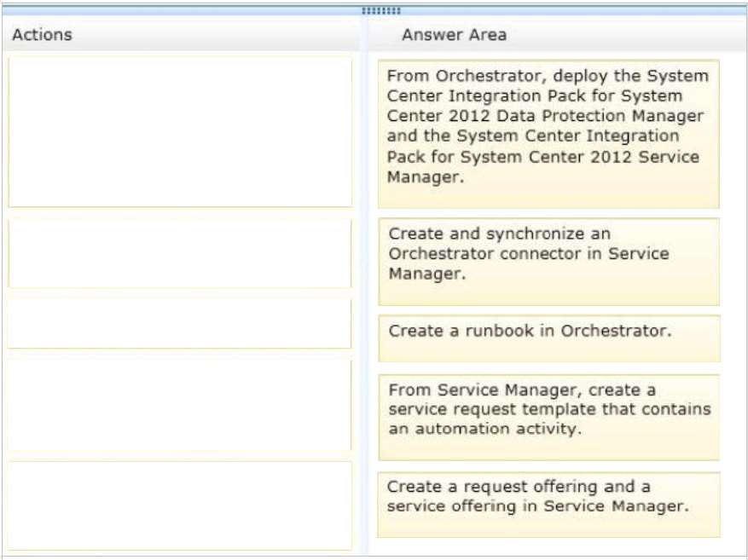
Task: Click the 'Actions' panel header label
Action: [42, 35]
